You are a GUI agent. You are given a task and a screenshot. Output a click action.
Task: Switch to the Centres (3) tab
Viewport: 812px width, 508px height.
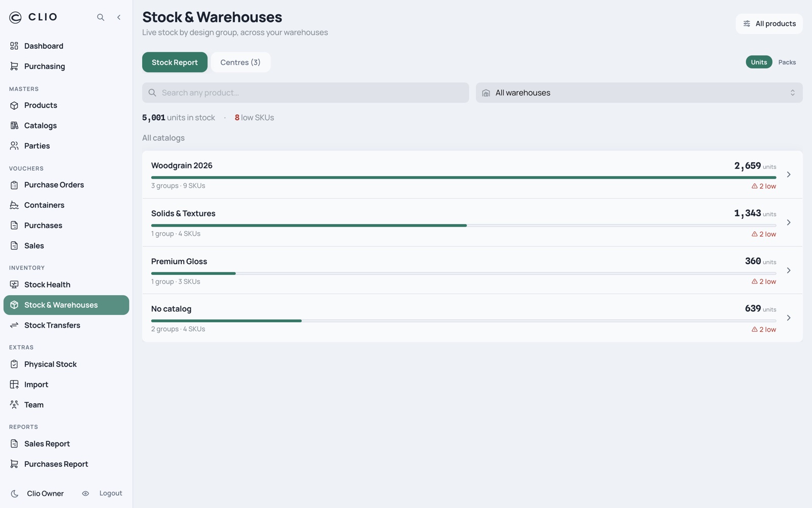pos(241,62)
